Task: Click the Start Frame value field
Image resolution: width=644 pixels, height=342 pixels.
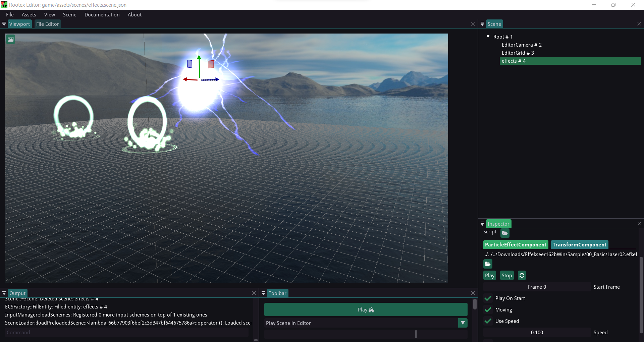Action: tap(537, 287)
